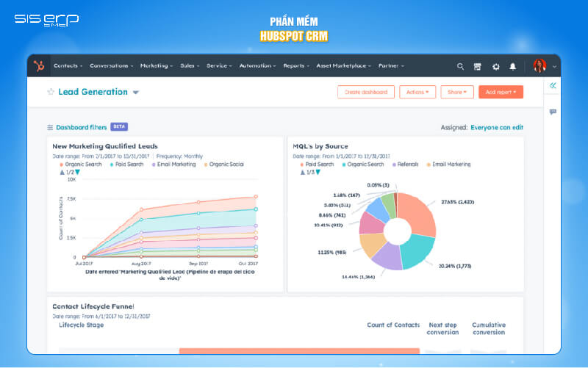This screenshot has width=588, height=368.
Task: Expand the Contacts menu
Action: (68, 65)
